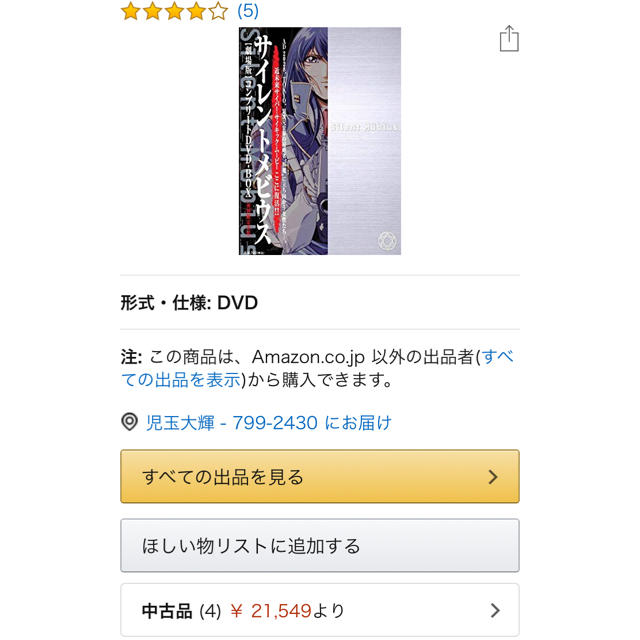The width and height of the screenshot is (640, 640).
Task: Open the Silent Möbius DVD box image
Action: (320, 141)
